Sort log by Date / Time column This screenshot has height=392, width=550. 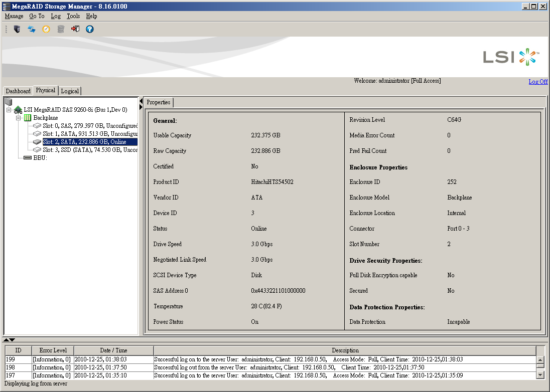click(113, 350)
